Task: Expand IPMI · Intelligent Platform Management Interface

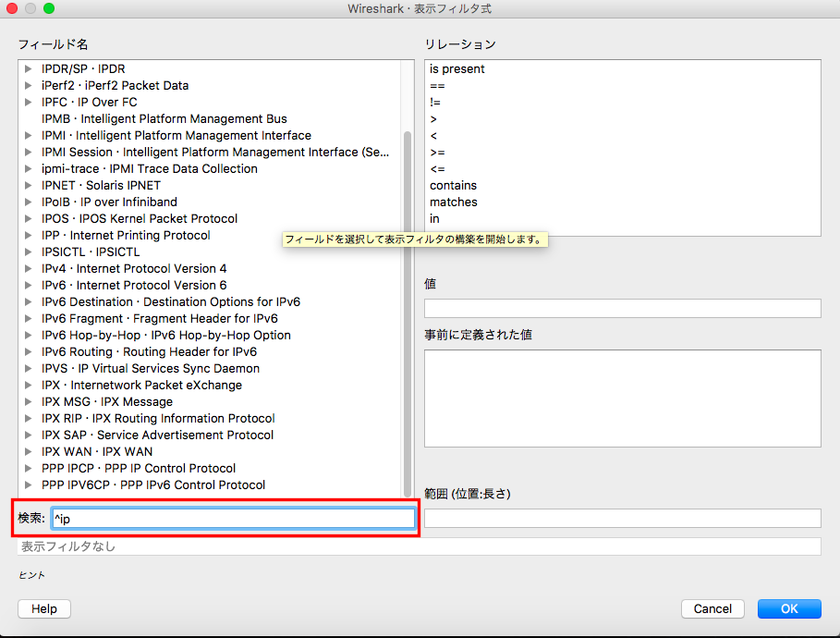Action: pos(29,135)
